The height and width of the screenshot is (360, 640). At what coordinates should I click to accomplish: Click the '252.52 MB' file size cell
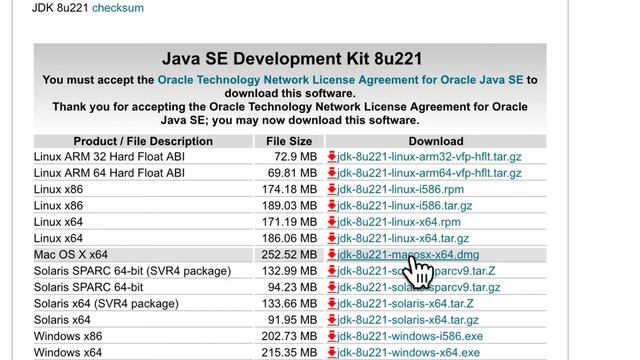click(289, 255)
